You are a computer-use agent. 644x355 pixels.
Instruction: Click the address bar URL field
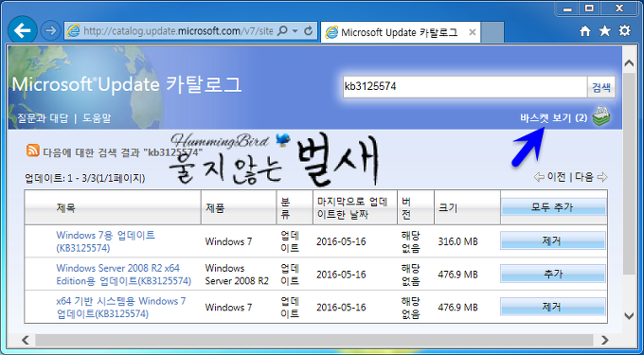pos(177,31)
